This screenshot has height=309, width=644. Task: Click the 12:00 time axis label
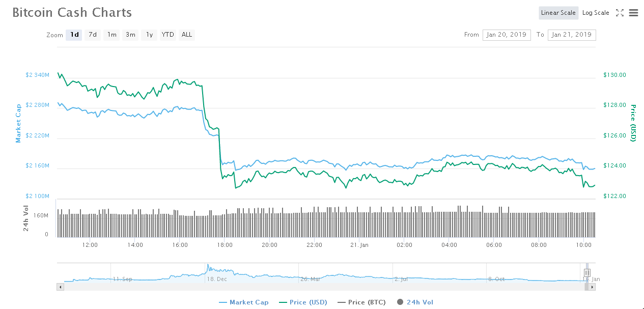tap(90, 245)
